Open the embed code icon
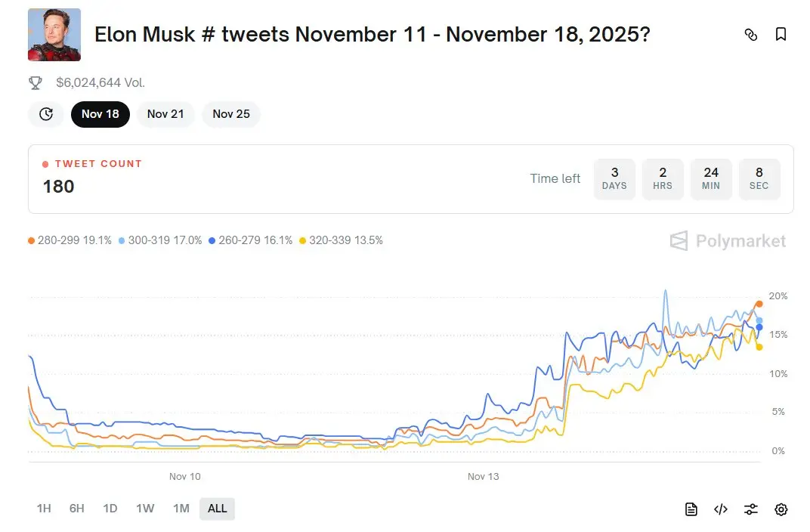 [x=720, y=509]
